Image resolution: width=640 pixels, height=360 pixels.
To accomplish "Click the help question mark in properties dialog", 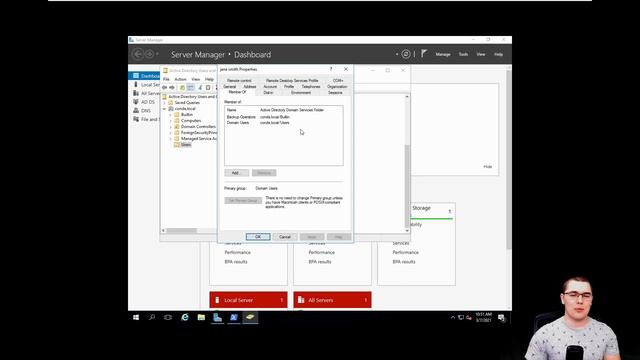I will point(331,69).
